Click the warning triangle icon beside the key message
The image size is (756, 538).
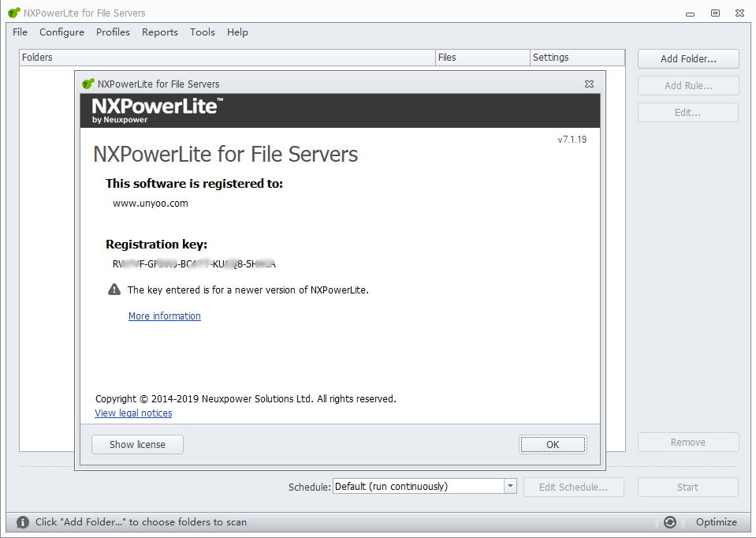[x=114, y=290]
